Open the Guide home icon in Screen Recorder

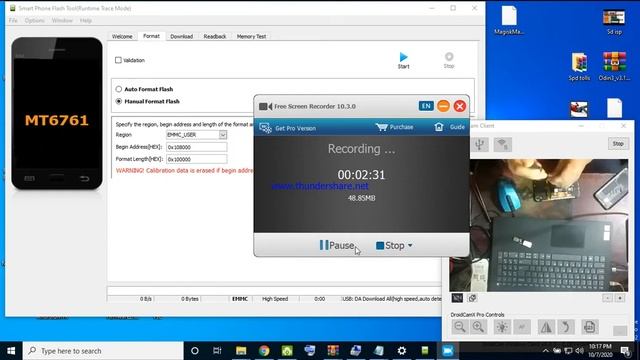tap(439, 127)
